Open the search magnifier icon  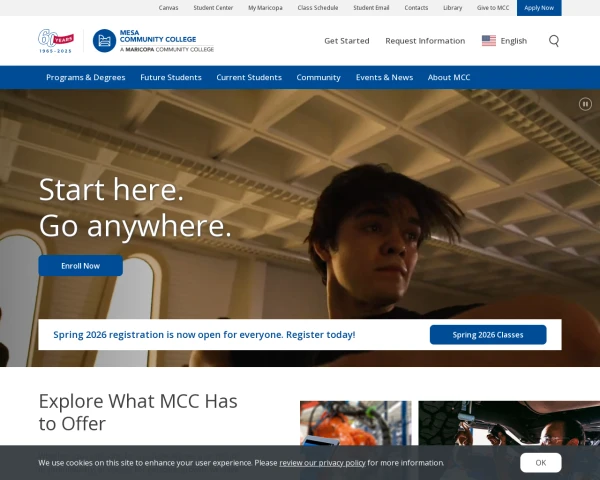[554, 41]
